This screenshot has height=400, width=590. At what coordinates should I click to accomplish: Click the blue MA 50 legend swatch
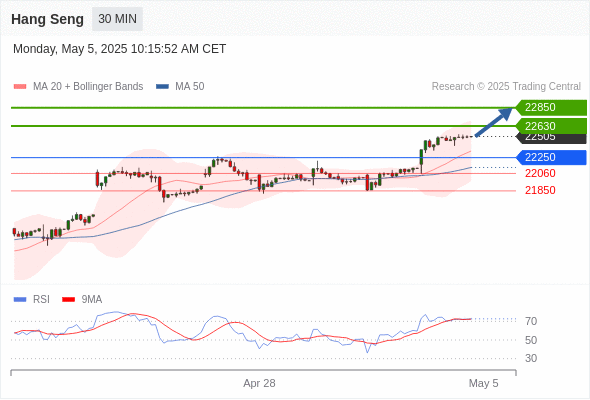[x=162, y=87]
